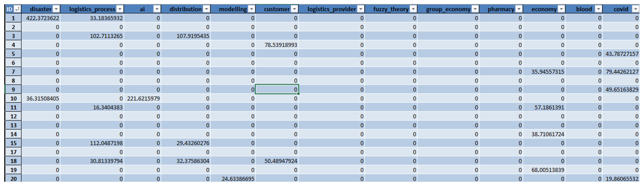Screen dimensions: 644x187
Task: Click the cell showing 107.9195435
Action: tap(193, 36)
